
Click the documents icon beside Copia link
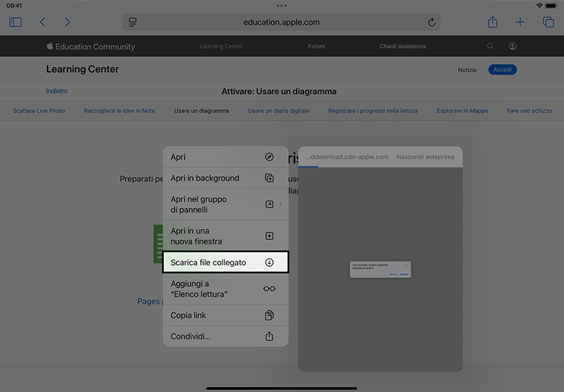coord(269,315)
